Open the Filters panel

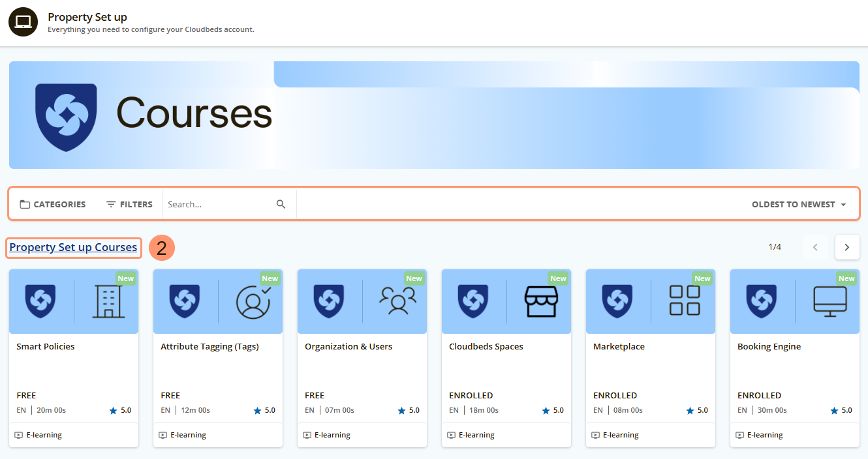[129, 204]
